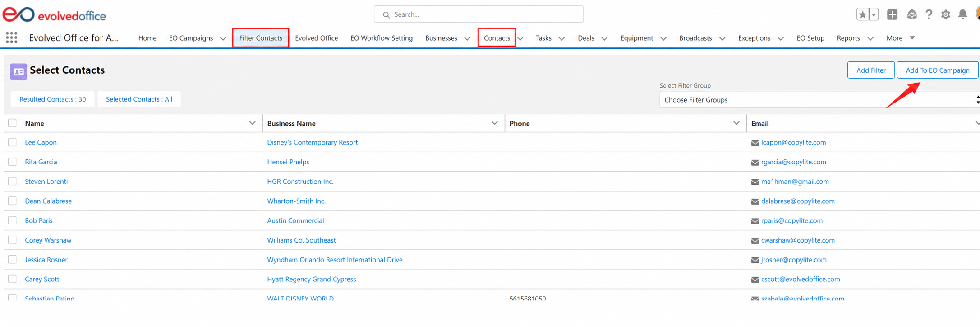
Task: Click the Add To EO Campaign button
Action: [938, 70]
